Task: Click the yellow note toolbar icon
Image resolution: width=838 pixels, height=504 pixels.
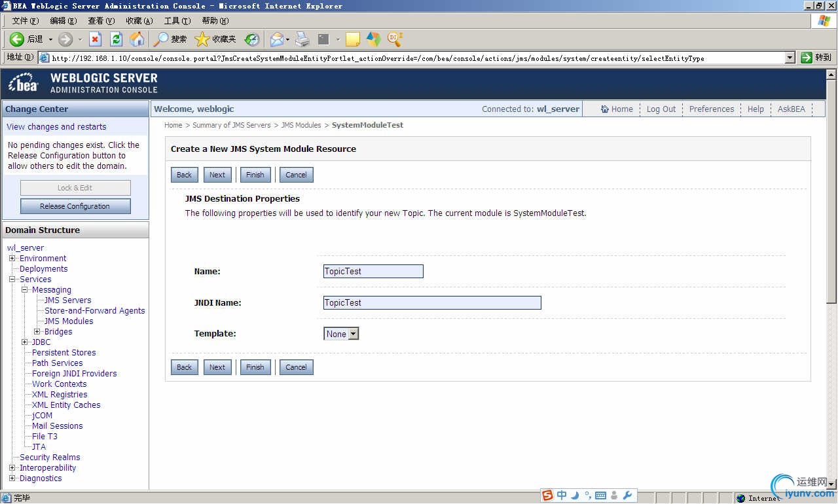Action: click(x=353, y=39)
